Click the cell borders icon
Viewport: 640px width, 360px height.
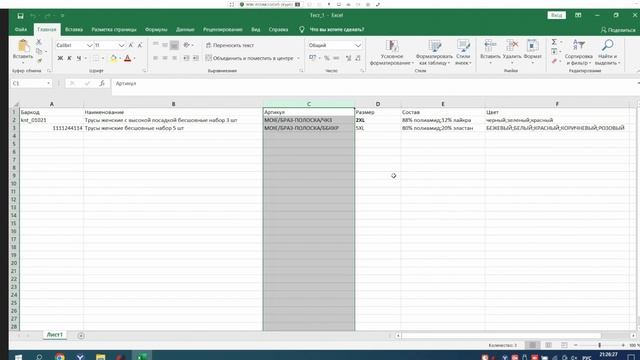[96, 58]
